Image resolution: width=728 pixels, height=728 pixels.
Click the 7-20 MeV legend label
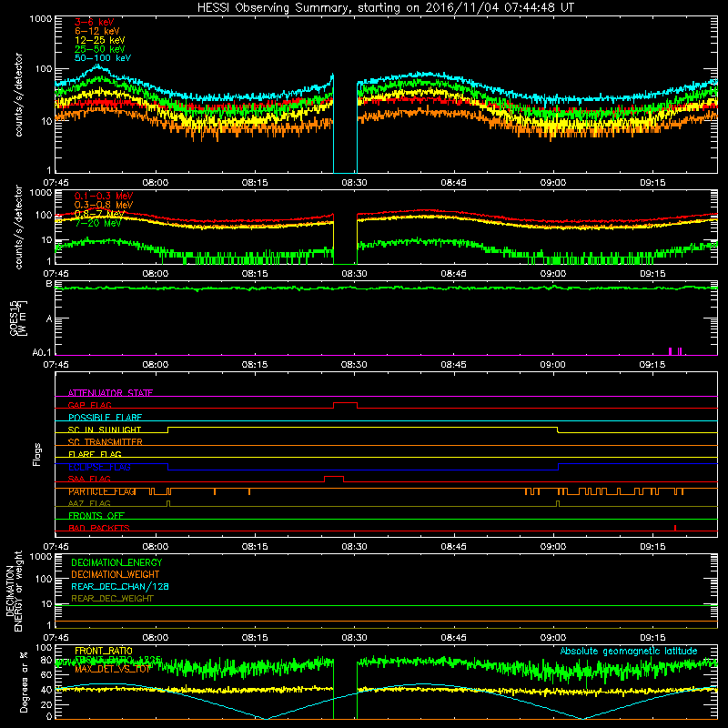98,223
